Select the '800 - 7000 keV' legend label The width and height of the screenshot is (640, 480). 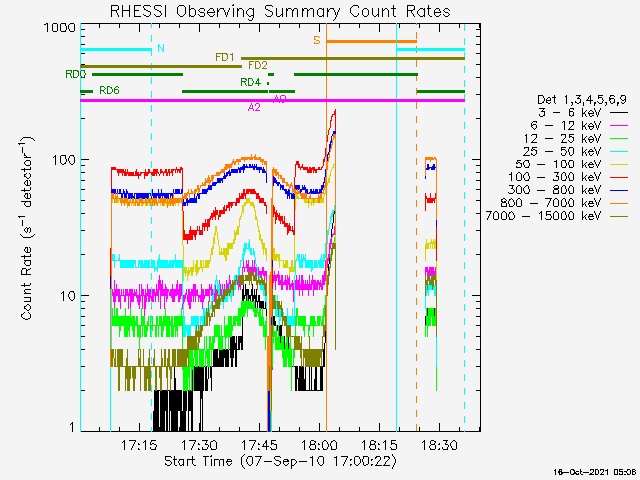[552, 203]
